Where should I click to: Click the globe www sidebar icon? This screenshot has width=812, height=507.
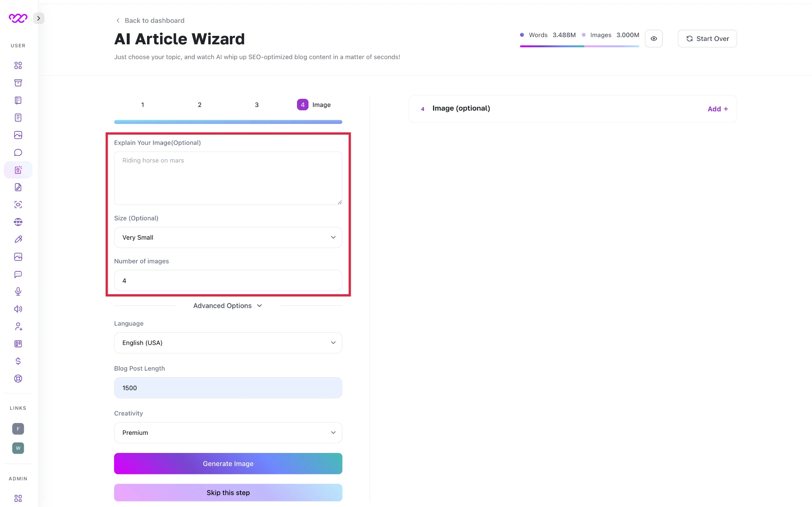18,222
